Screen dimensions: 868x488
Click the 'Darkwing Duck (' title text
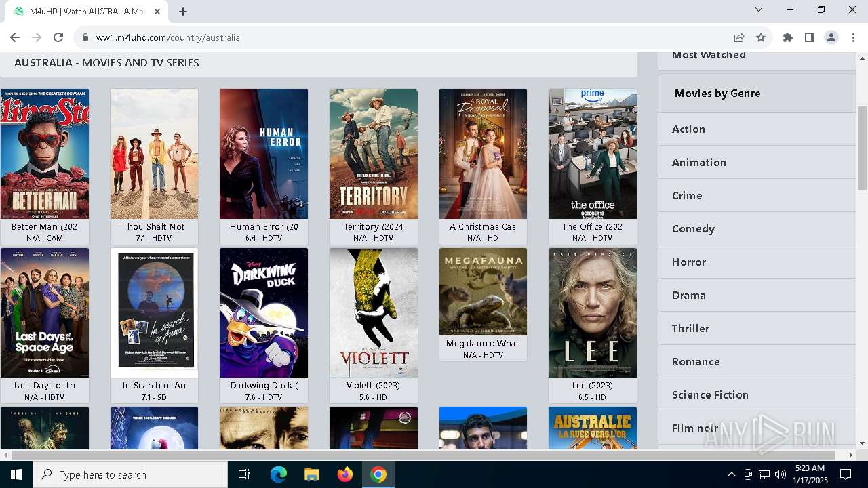[264, 385]
